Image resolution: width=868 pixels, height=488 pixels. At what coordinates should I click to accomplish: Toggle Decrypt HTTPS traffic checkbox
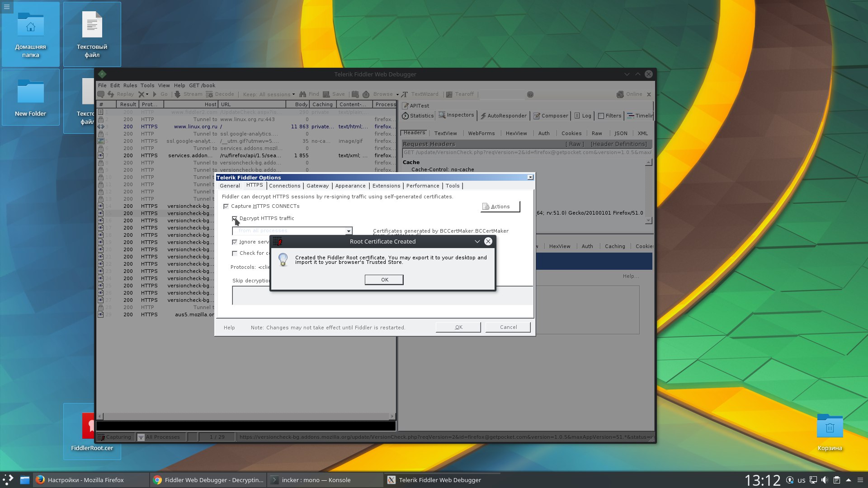pos(235,219)
